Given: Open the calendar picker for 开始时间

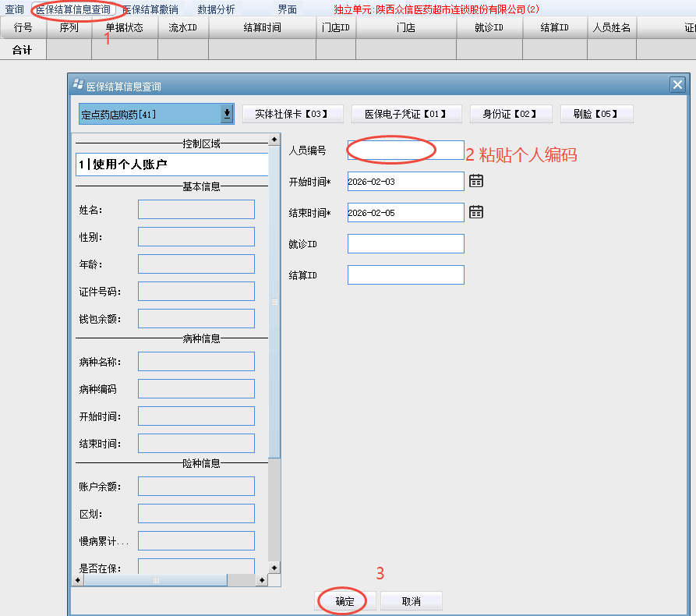Looking at the screenshot, I should tap(475, 180).
